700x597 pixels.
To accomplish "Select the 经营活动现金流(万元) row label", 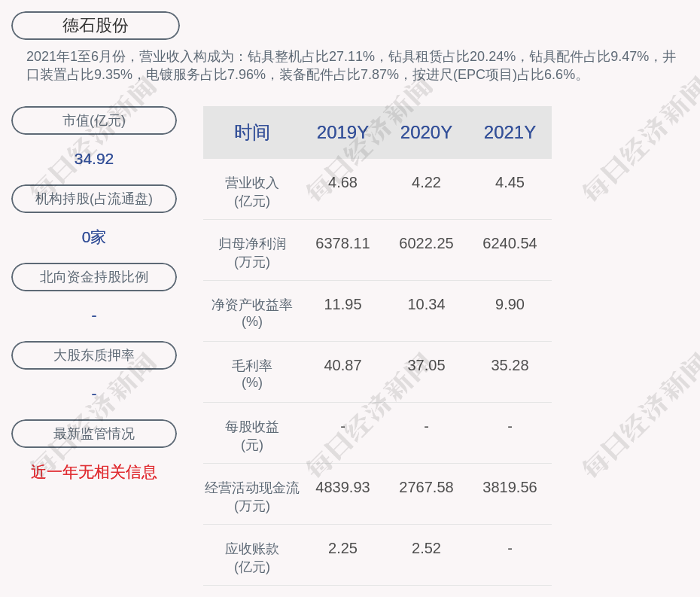I will [x=252, y=497].
